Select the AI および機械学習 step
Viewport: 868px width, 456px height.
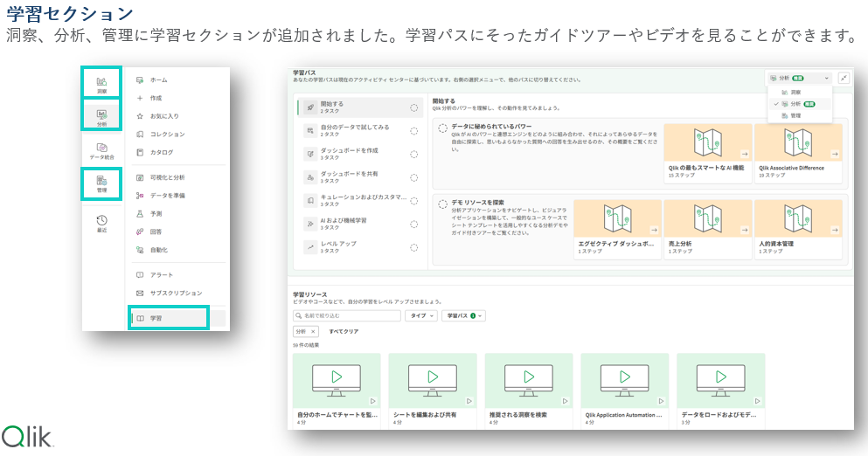[360, 224]
